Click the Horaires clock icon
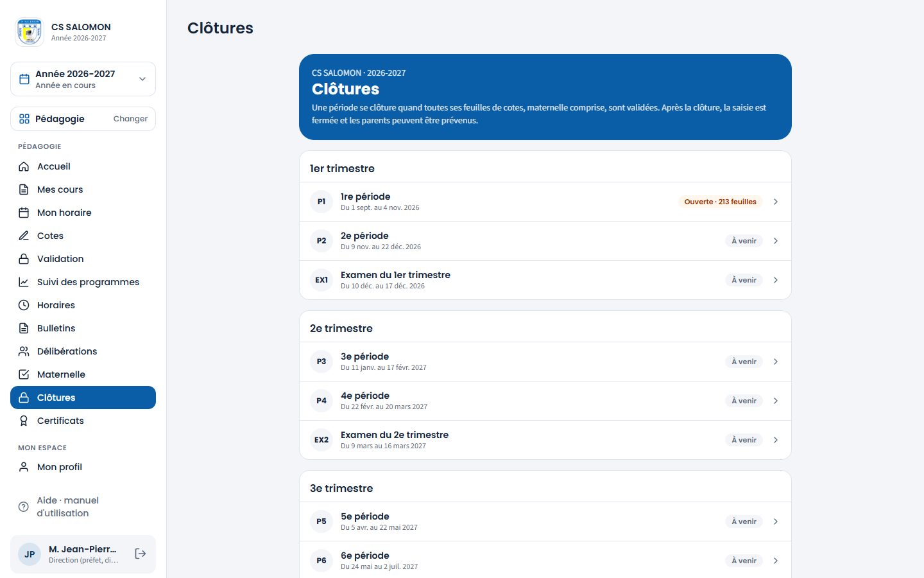Viewport: 924px width, 578px height. tap(24, 305)
